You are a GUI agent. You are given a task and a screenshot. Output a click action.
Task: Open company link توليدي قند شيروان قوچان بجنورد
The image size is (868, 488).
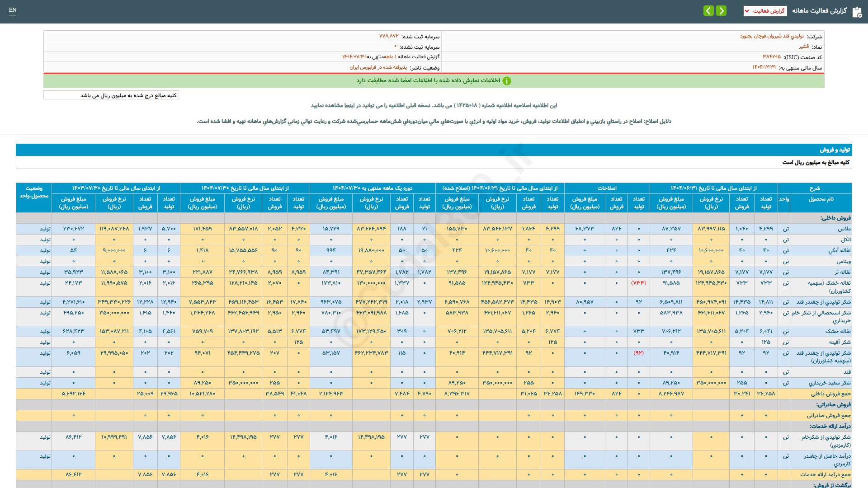(x=772, y=36)
